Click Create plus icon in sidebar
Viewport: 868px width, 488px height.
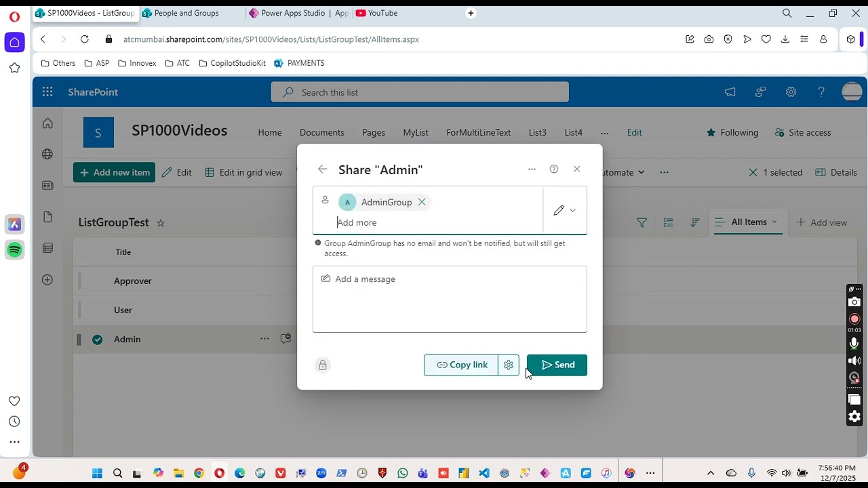click(47, 279)
